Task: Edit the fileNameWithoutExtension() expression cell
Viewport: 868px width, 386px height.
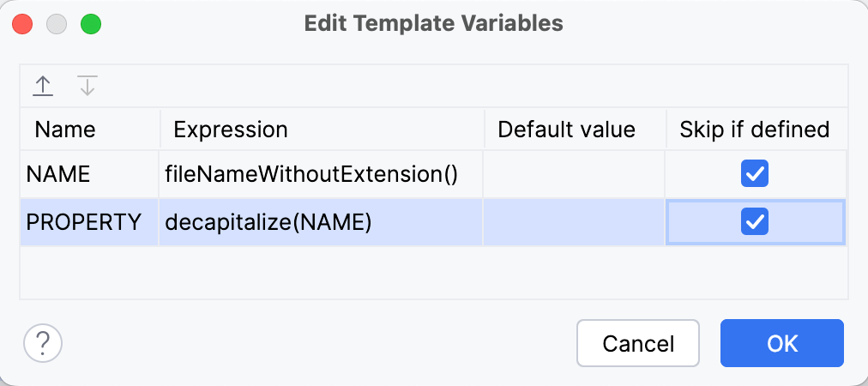Action: 312,175
